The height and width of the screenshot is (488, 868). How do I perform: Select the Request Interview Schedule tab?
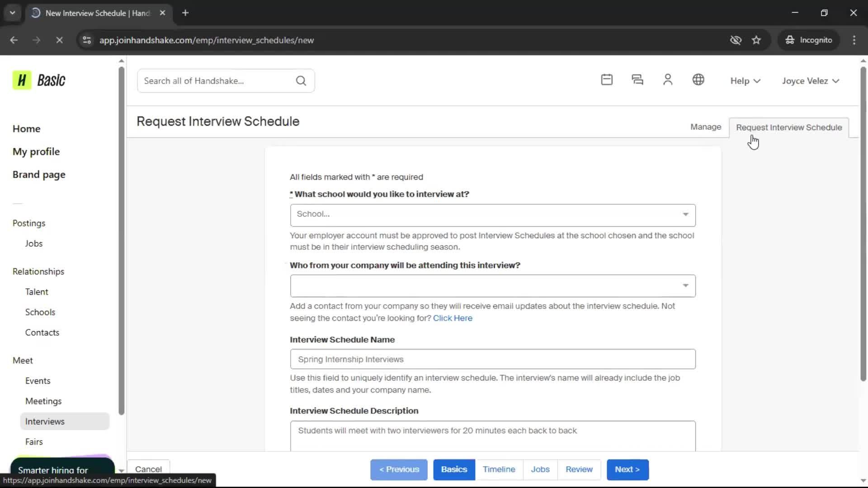click(789, 127)
